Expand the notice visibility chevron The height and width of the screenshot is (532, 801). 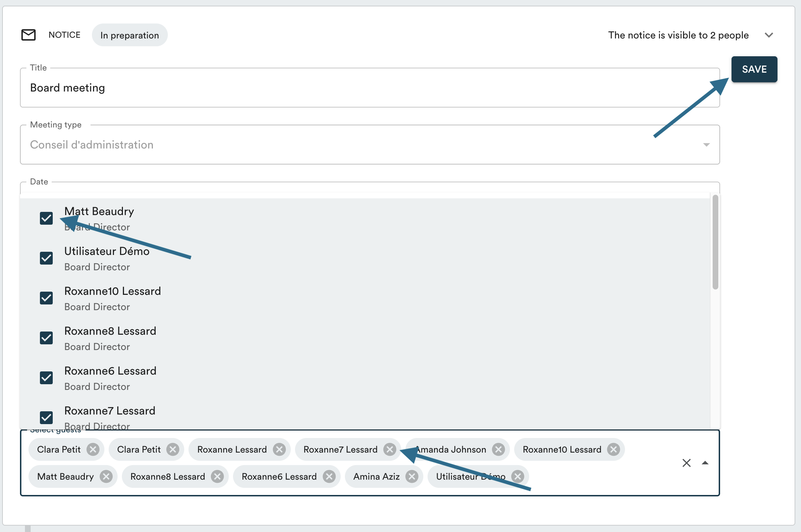(769, 35)
